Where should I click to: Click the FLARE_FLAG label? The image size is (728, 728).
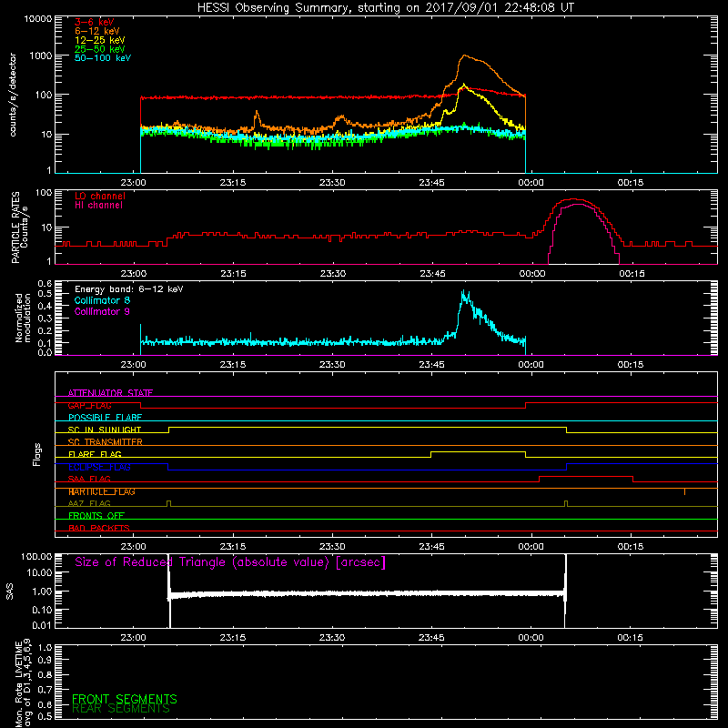pos(95,454)
